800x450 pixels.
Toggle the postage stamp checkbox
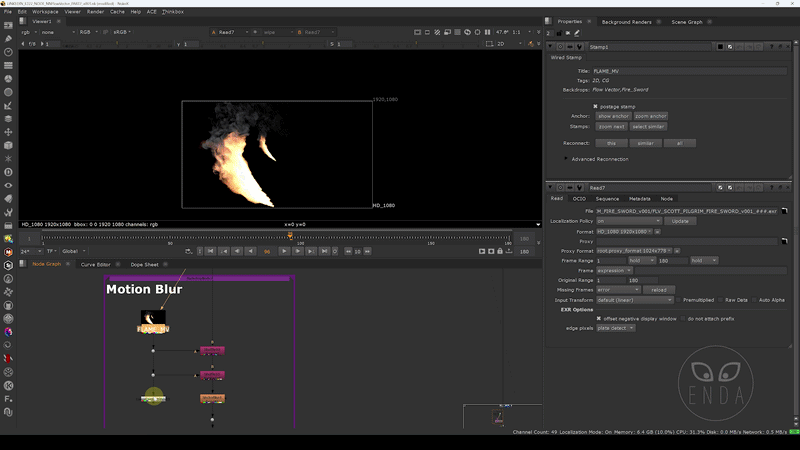[595, 107]
